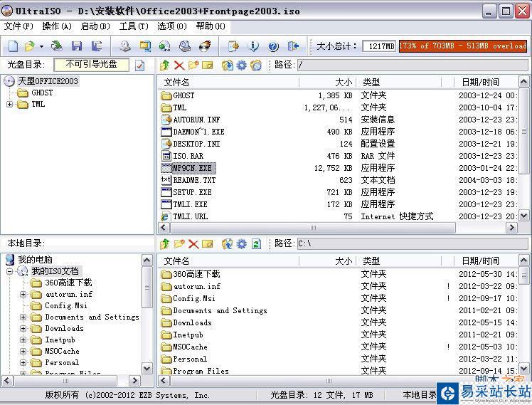Click the Save floppy disk icon

click(x=77, y=46)
